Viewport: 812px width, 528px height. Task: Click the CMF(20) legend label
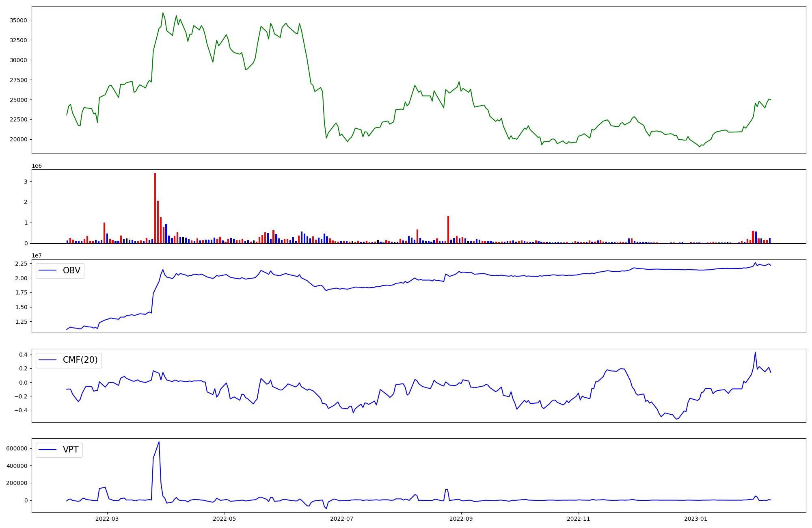coord(80,360)
